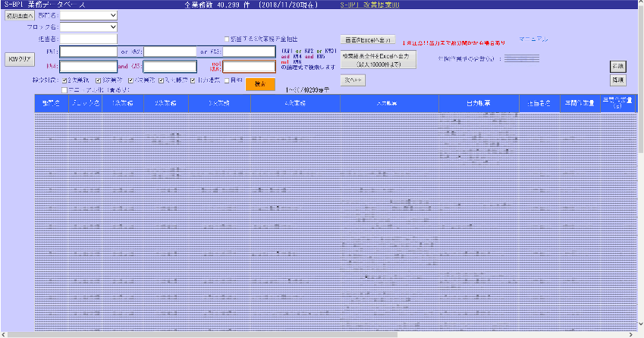Check the マニュアル化 (★あり) checkbox

point(64,90)
